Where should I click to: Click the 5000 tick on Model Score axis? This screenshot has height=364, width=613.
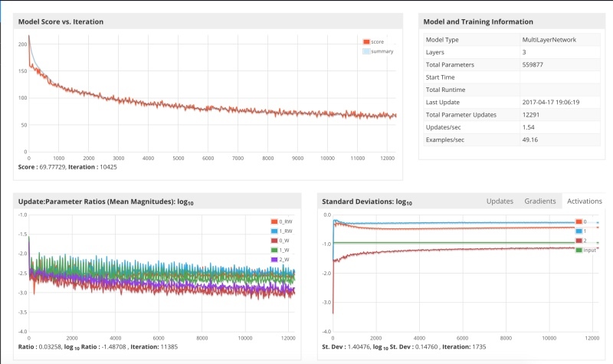tap(179, 159)
